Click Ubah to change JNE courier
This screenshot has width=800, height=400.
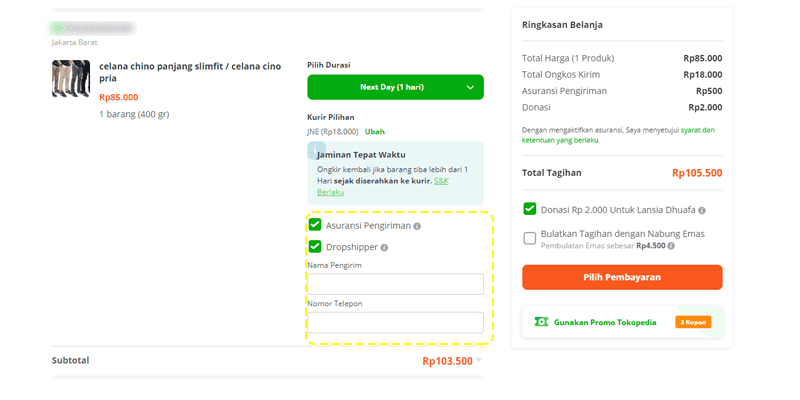tap(374, 132)
